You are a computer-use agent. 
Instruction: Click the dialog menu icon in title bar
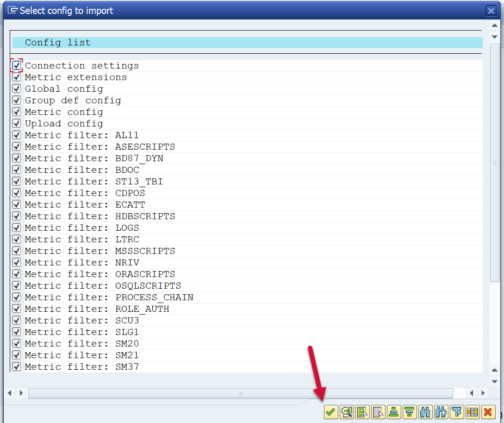tap(12, 10)
